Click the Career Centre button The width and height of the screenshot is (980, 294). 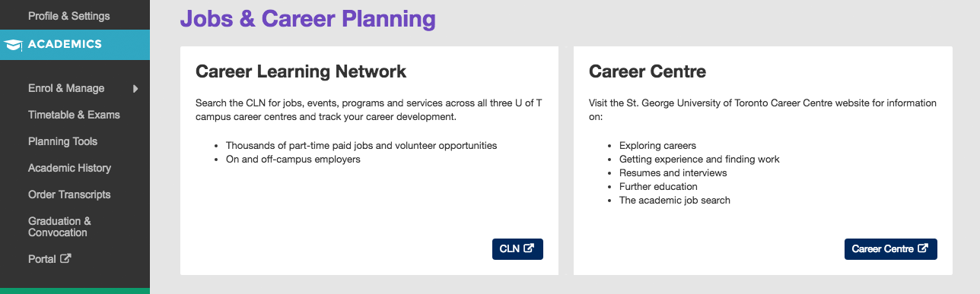(x=890, y=248)
